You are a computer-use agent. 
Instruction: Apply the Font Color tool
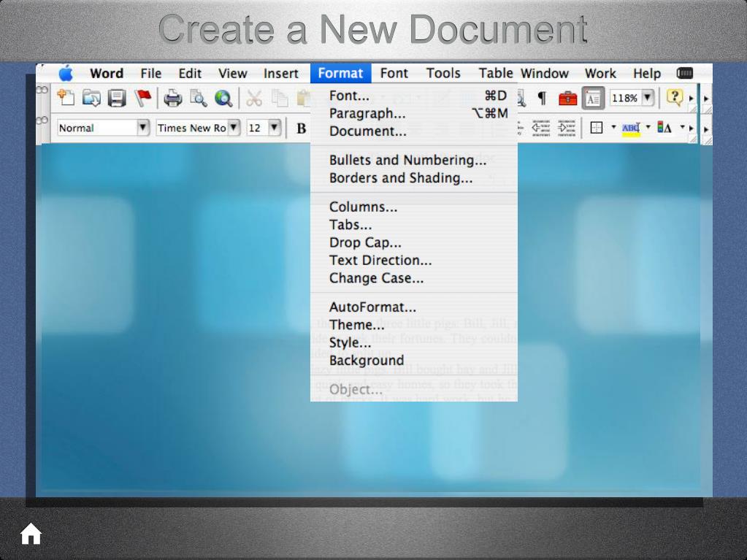[x=664, y=128]
